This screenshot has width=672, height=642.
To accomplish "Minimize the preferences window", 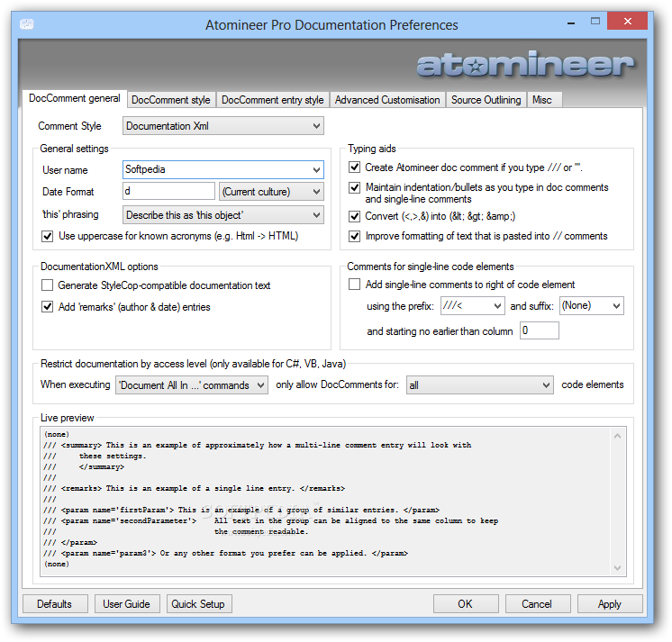I will (x=571, y=23).
